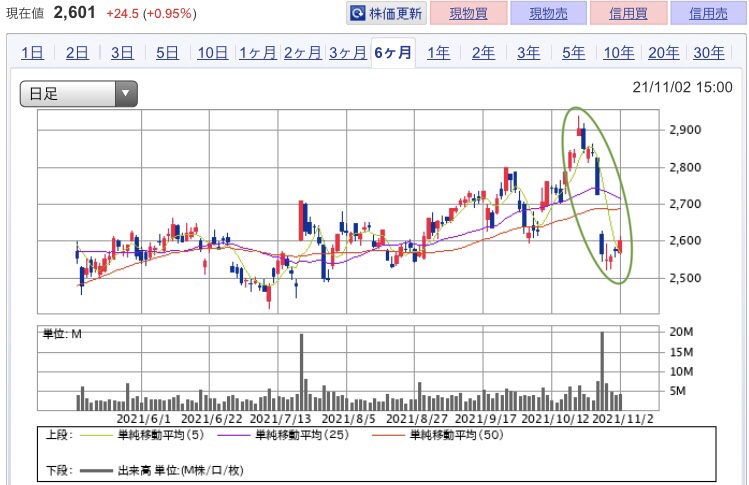Select the active 6ヶ月 tab
Screen dimensions: 749x485
[393, 53]
